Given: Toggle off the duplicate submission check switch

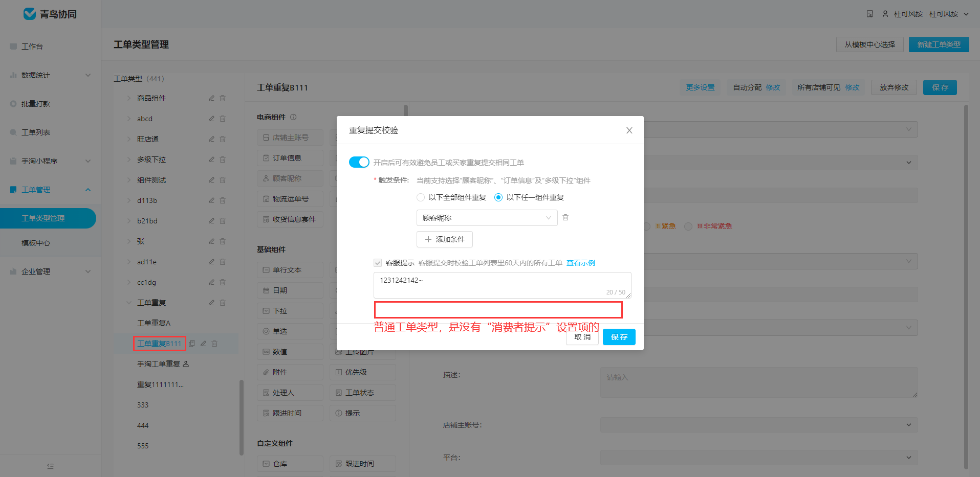Looking at the screenshot, I should click(x=359, y=162).
